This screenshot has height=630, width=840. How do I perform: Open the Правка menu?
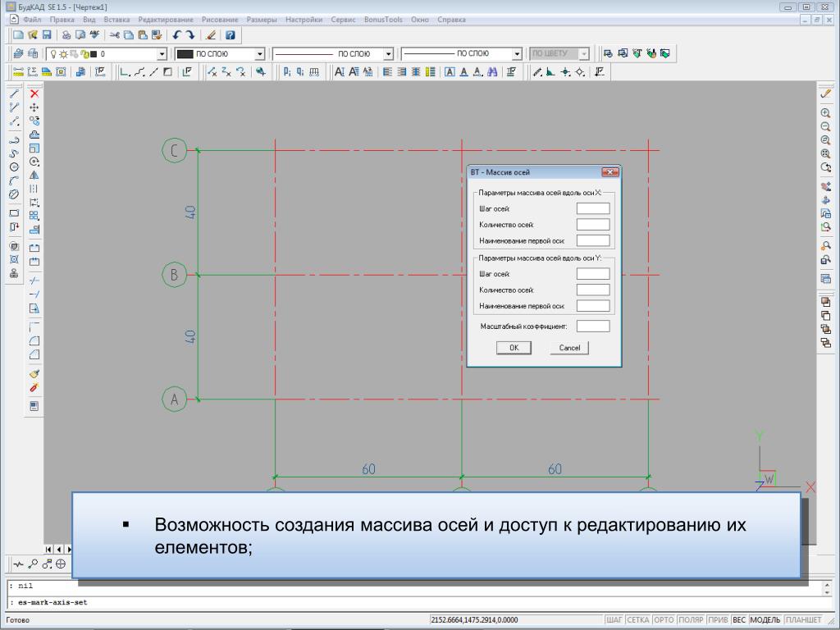click(62, 20)
